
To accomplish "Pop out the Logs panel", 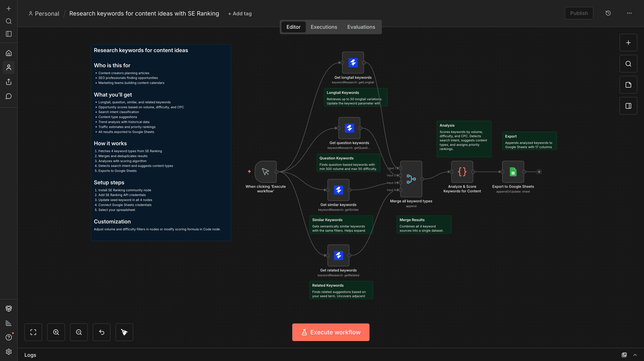I will click(624, 355).
